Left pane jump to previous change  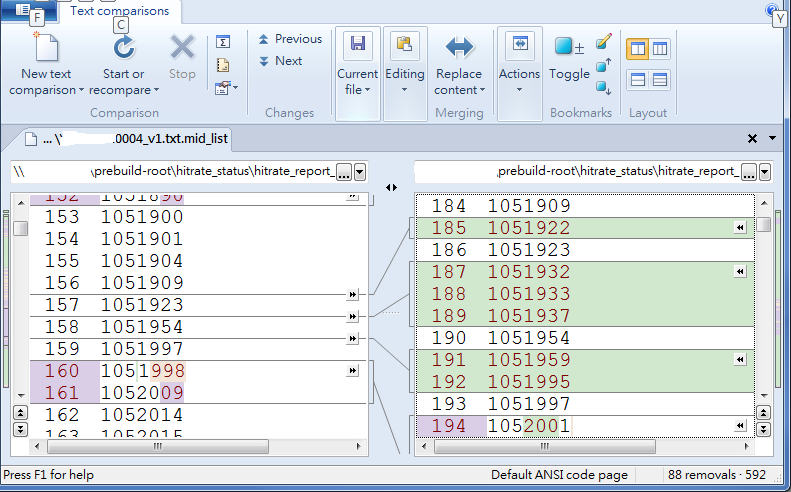click(x=20, y=413)
